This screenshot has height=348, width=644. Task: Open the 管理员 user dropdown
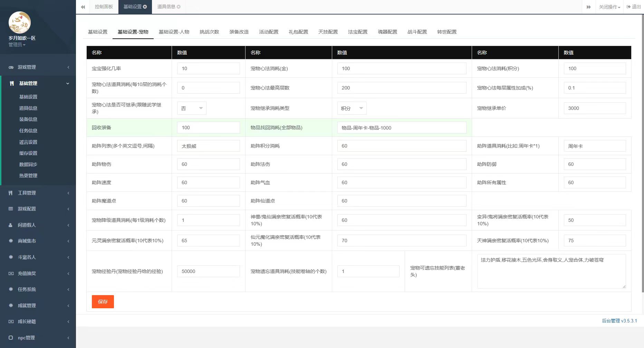coord(17,45)
